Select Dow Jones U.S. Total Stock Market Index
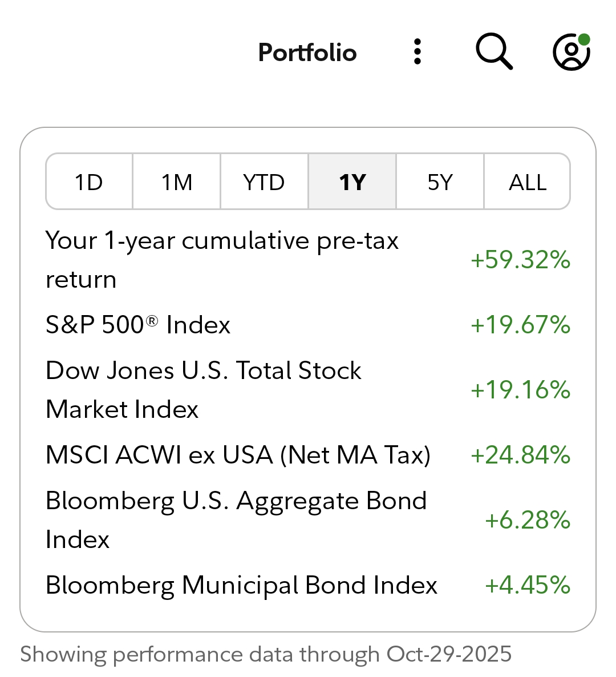Viewport: 616px width, 677px height. click(203, 390)
